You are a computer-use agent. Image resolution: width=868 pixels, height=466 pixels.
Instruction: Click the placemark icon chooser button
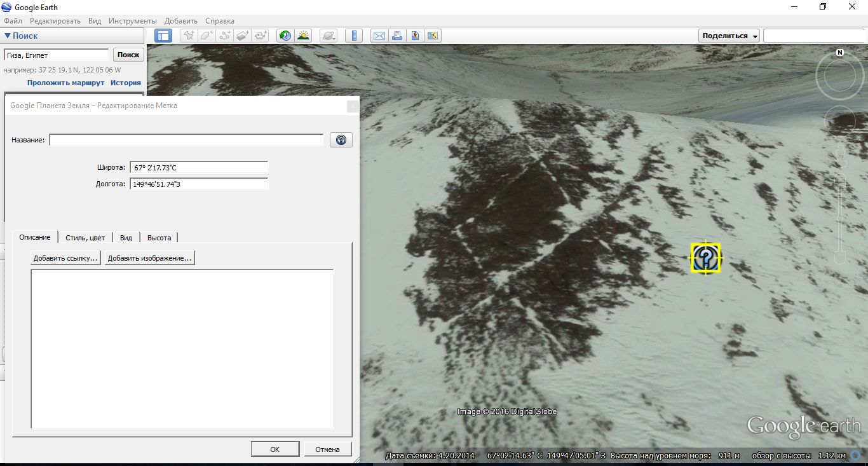pos(341,140)
